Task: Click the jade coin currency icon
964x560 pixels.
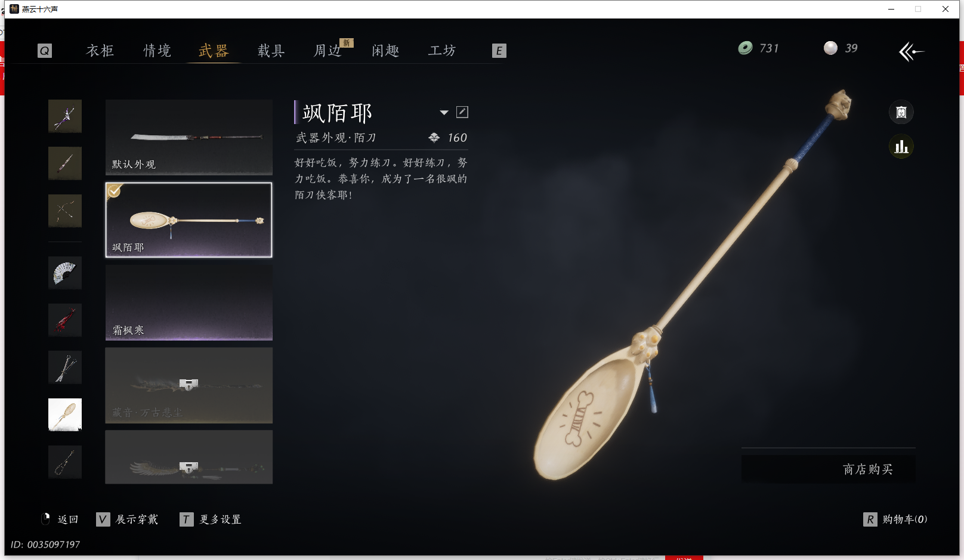Action: point(745,48)
